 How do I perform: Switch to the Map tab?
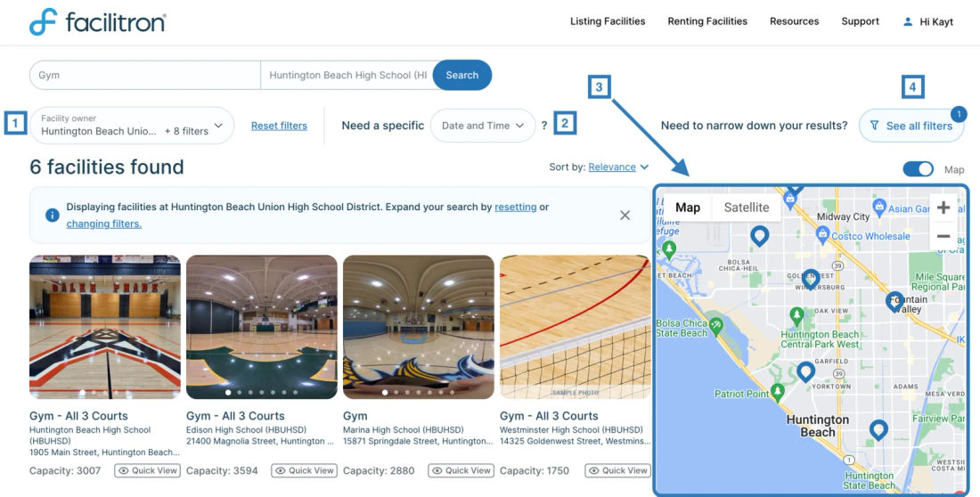coord(688,208)
